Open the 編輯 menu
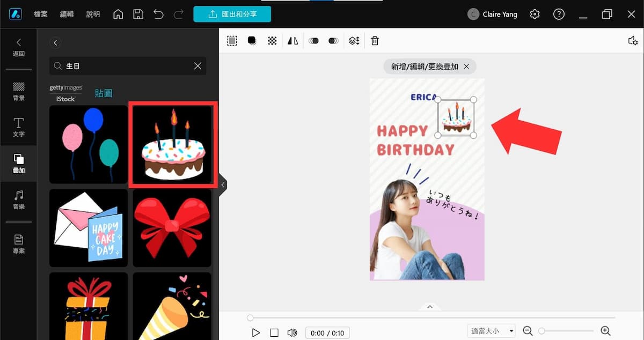Screen dimensions: 644x340 click(x=67, y=14)
